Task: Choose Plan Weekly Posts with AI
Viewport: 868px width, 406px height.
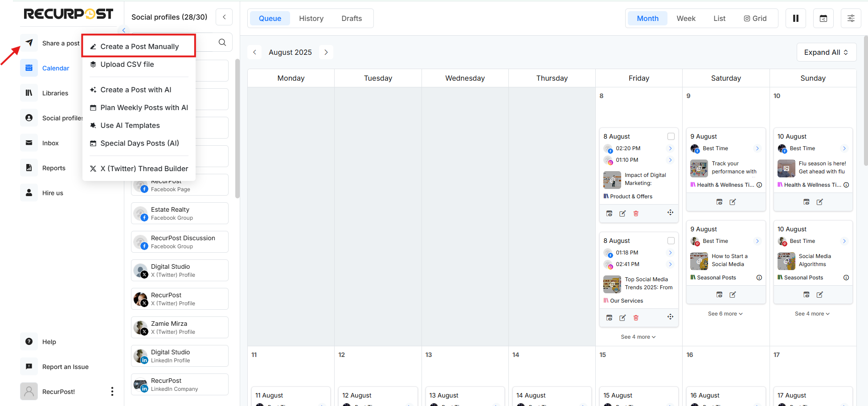Action: (x=139, y=107)
